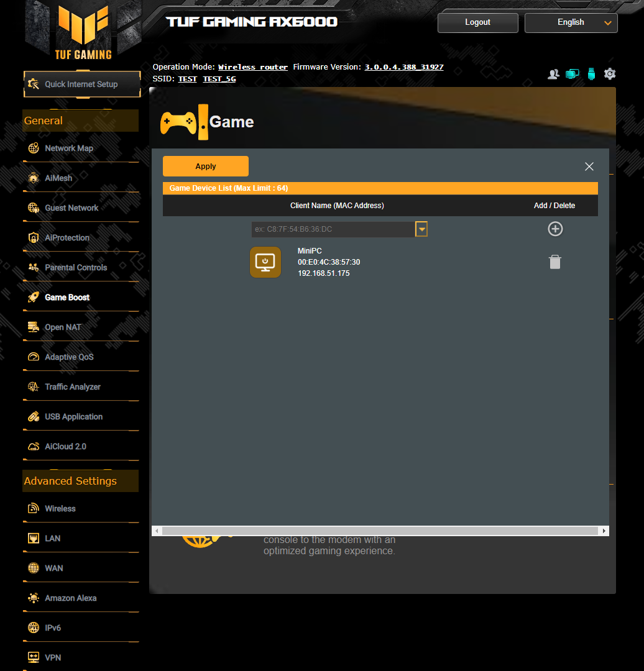Open the guest user status icon
Screen dimensions: 644x671
pyautogui.click(x=554, y=74)
